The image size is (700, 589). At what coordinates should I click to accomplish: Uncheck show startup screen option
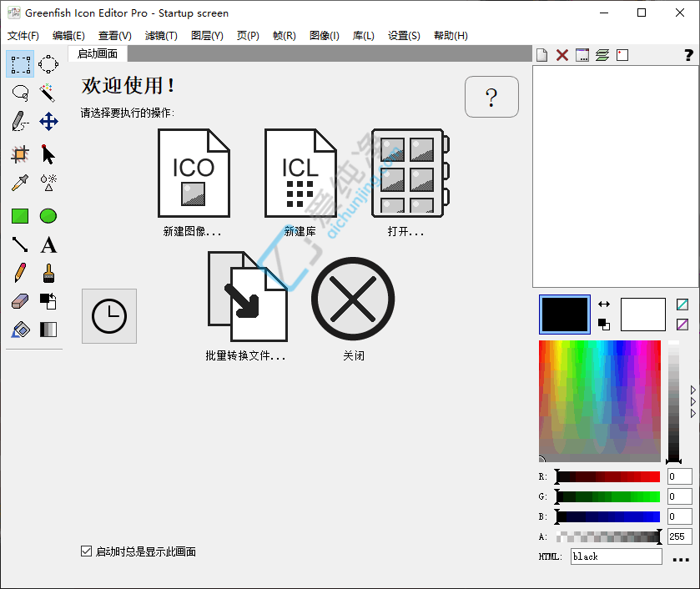[x=86, y=551]
